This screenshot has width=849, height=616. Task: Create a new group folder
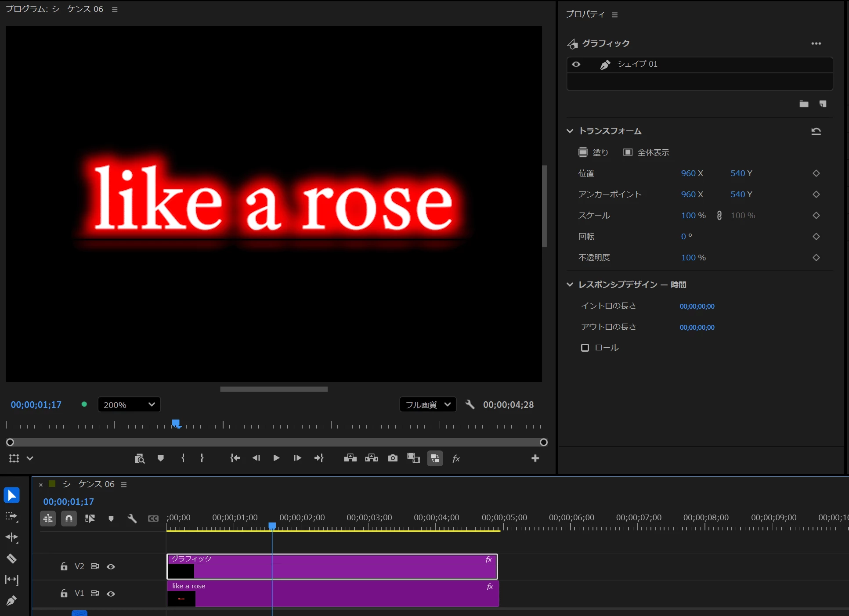(x=804, y=104)
